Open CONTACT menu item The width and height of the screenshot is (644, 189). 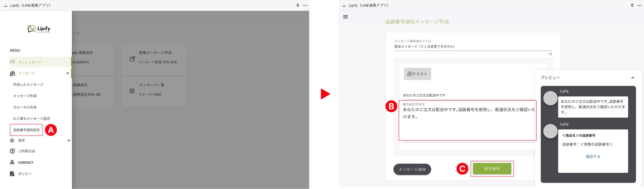26,163
